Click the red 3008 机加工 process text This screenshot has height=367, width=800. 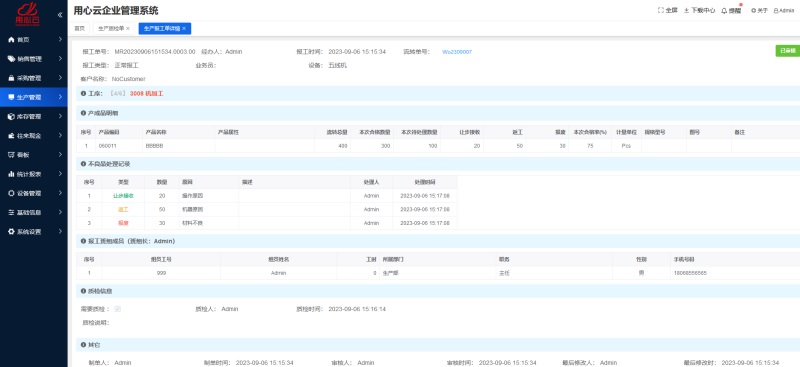pyautogui.click(x=146, y=94)
